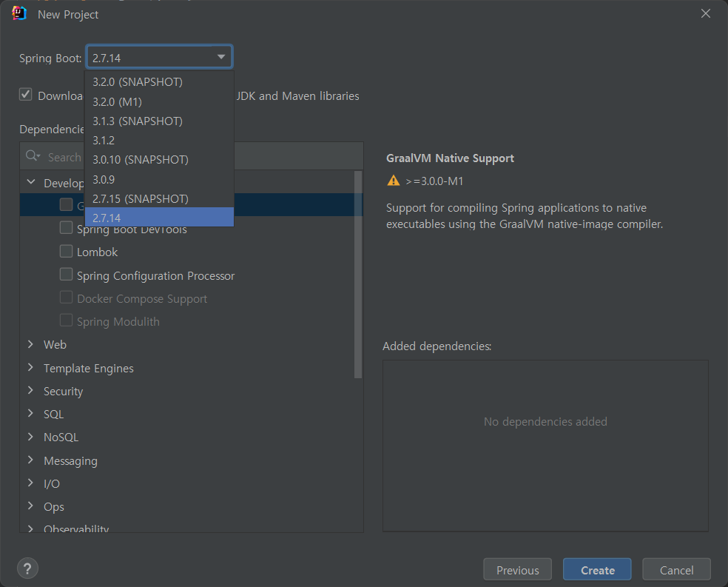This screenshot has width=728, height=587.
Task: Collapse the Developer Tools category chevron
Action: click(x=31, y=182)
